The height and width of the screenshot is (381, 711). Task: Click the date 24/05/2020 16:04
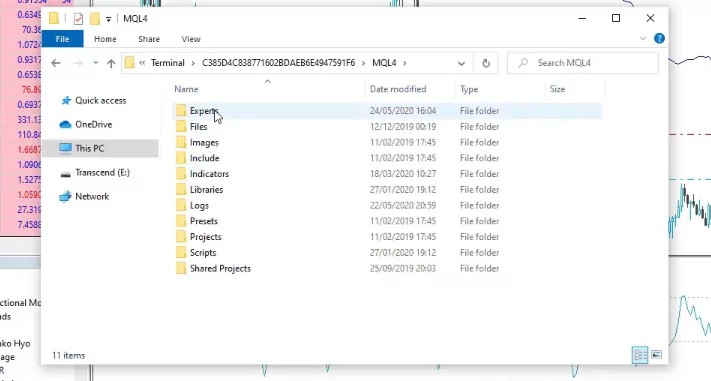403,111
